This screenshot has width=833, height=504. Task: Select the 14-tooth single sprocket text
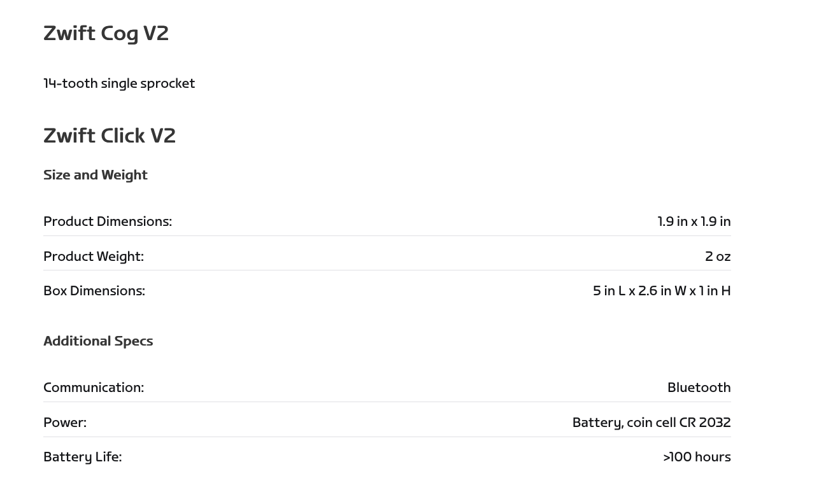coord(119,83)
